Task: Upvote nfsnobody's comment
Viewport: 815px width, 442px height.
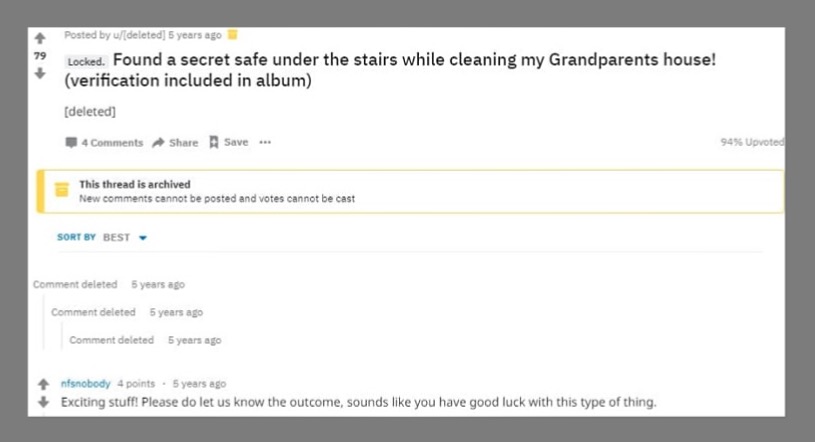Action: click(43, 384)
